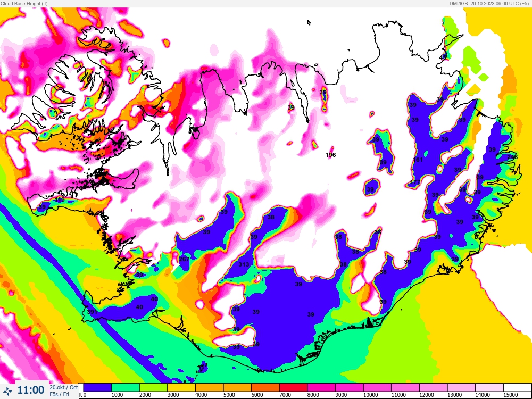Click the DMI/IGB 20.10.2023 06:00 UTC timestamp
The image size is (532, 399).
coord(489,3)
